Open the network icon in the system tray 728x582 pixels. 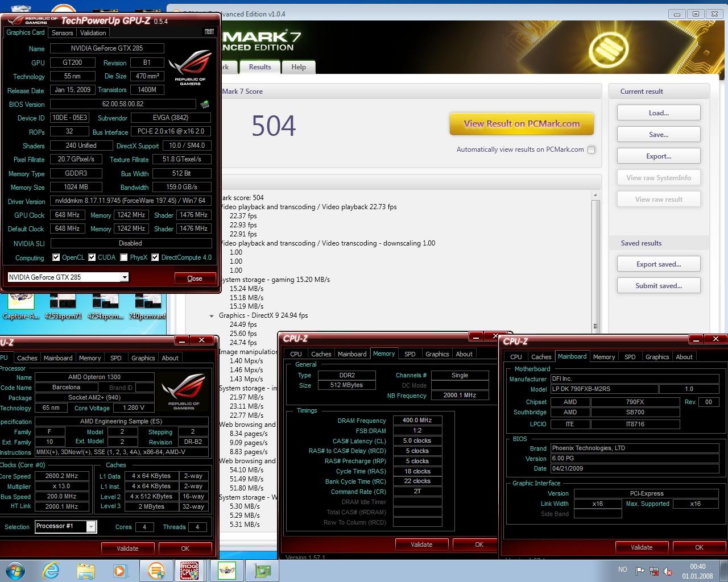coord(654,571)
